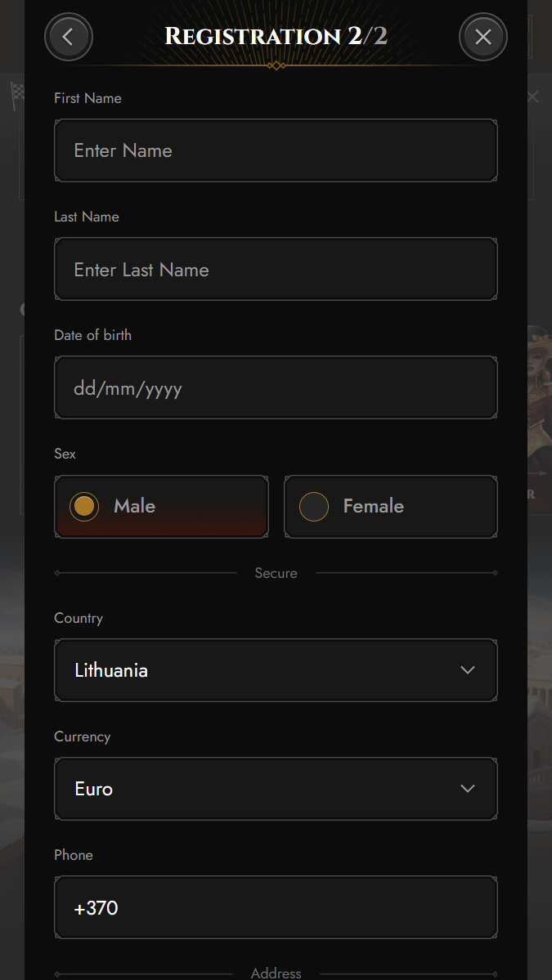This screenshot has width=552, height=980.
Task: Click the Address section label
Action: (276, 973)
